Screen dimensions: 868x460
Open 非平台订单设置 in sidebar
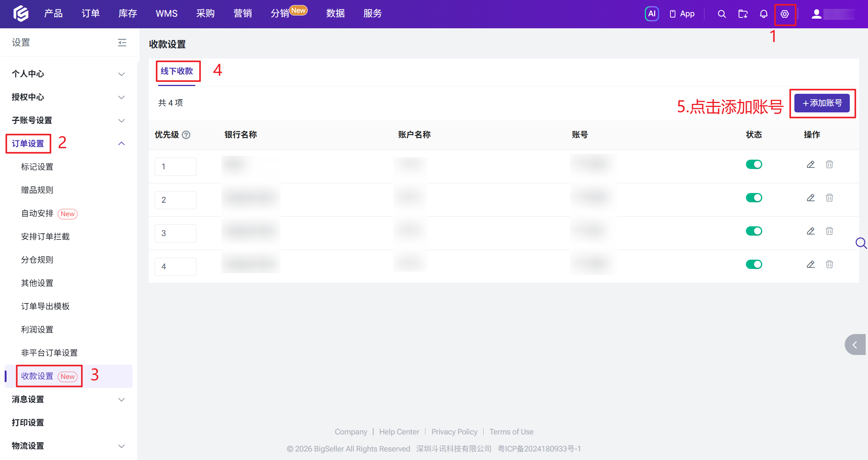49,353
